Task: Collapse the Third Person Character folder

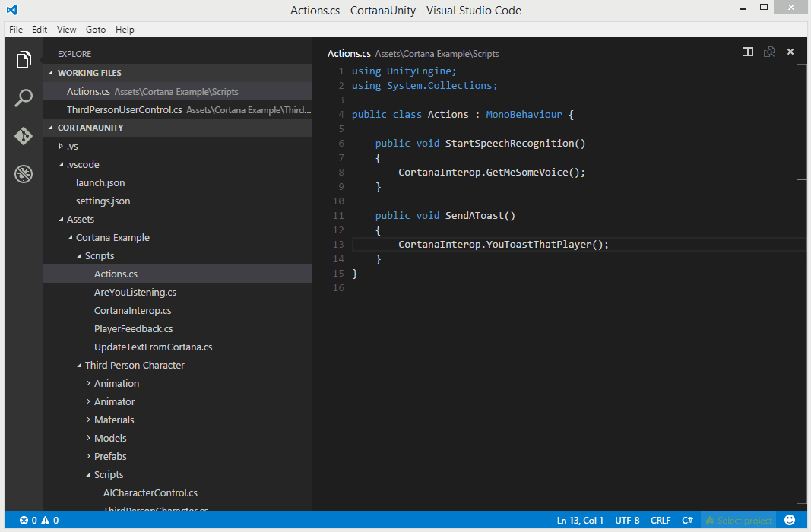Action: 78,365
